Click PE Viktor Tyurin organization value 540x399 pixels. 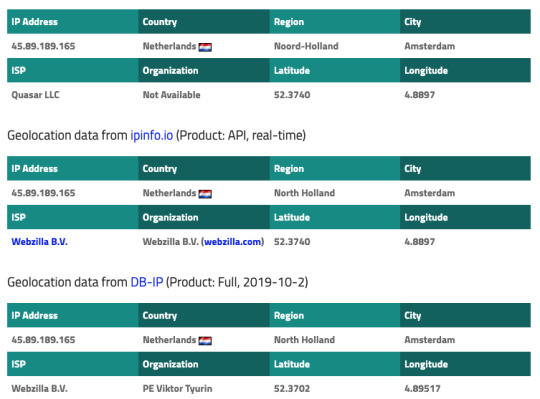click(x=177, y=389)
